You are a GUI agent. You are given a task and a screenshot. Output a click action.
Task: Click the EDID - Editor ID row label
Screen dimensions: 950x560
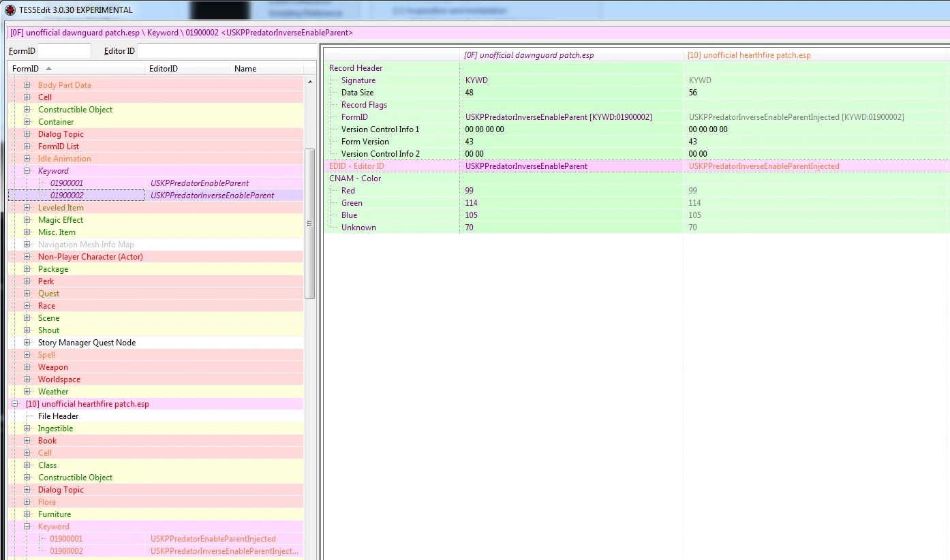click(x=356, y=166)
